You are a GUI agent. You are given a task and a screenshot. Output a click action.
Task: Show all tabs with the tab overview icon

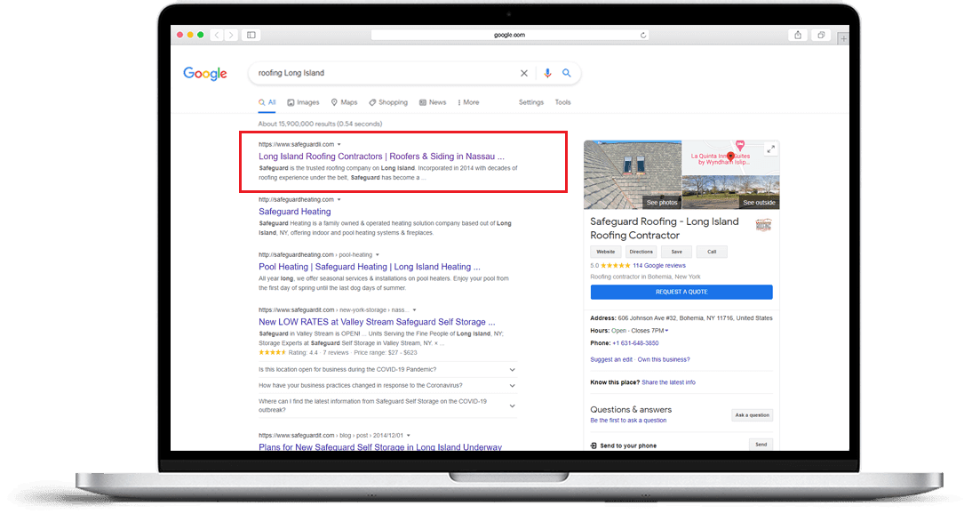[x=821, y=35]
